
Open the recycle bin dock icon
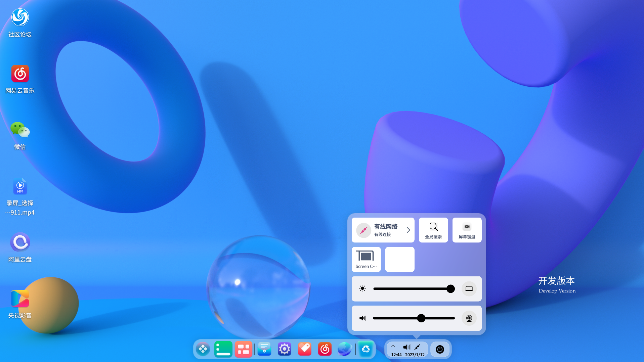[366, 349]
